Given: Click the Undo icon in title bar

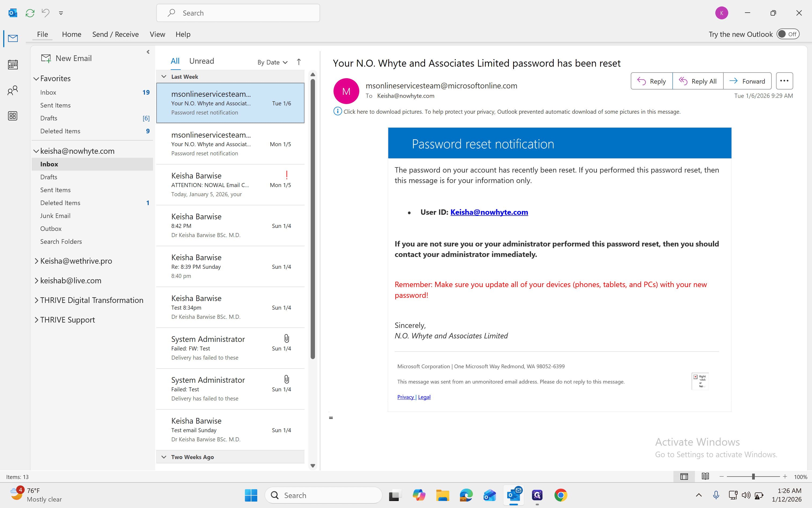Looking at the screenshot, I should tap(45, 13).
